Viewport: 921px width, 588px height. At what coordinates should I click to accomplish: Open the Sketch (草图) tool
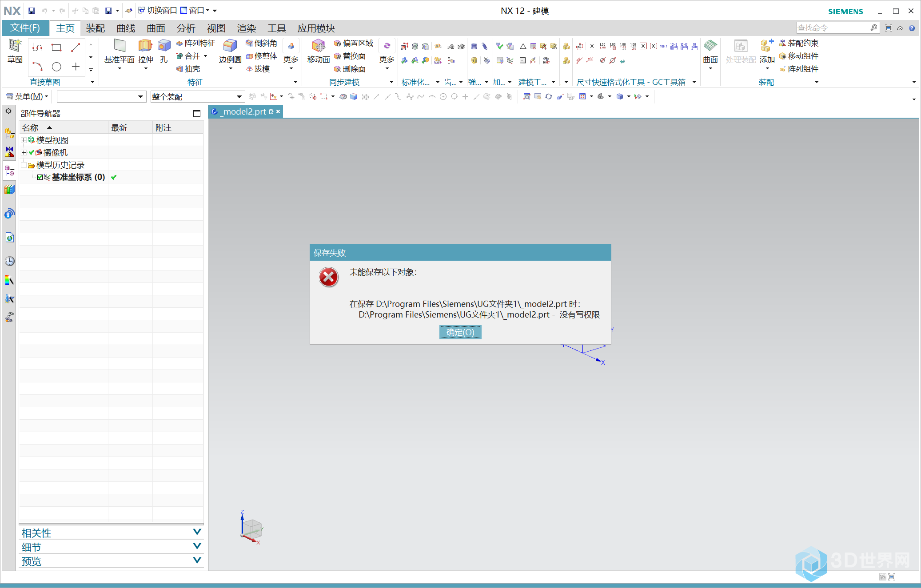coord(15,52)
